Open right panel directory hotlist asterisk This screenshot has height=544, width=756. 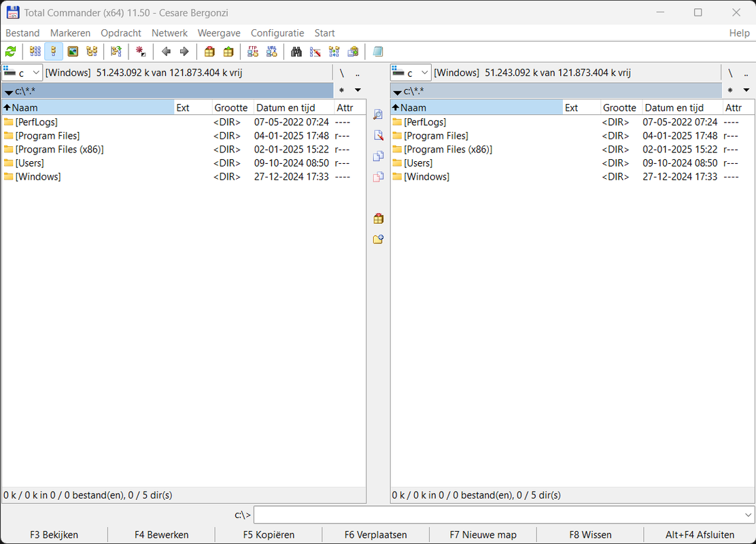pos(730,90)
